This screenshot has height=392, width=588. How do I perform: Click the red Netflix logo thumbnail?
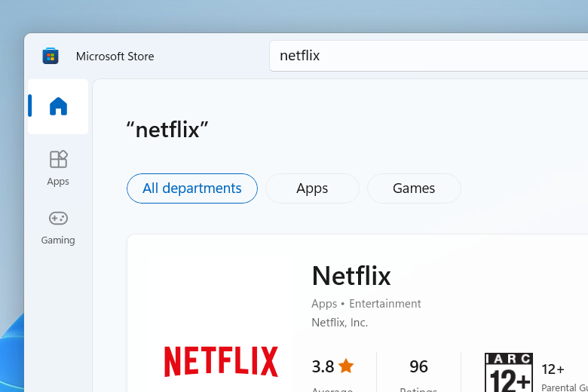(221, 361)
